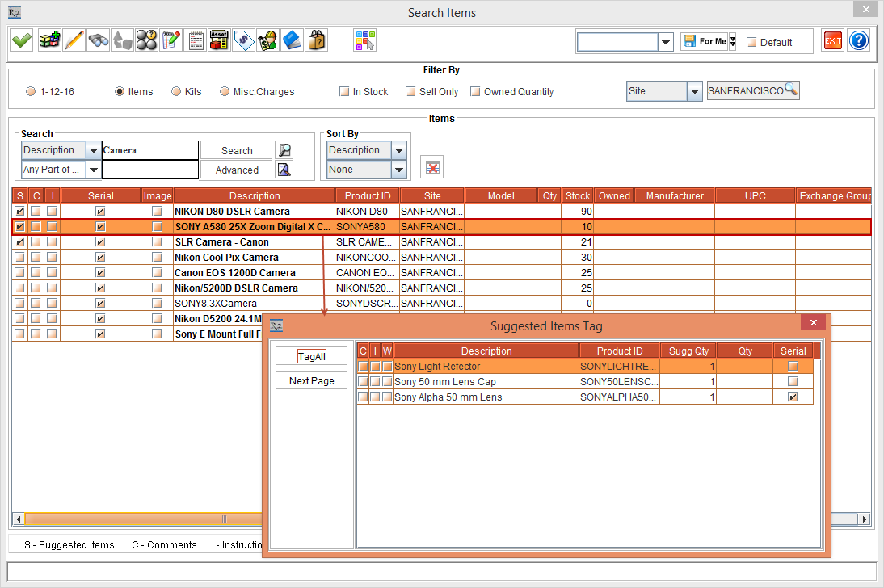Screen dimensions: 884x588
Task: Click the binoculars find icon
Action: click(x=98, y=40)
